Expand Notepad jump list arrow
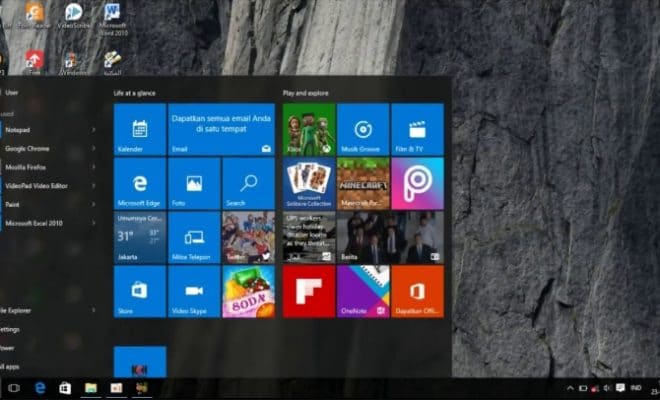Image resolution: width=660 pixels, height=400 pixels. [93, 130]
